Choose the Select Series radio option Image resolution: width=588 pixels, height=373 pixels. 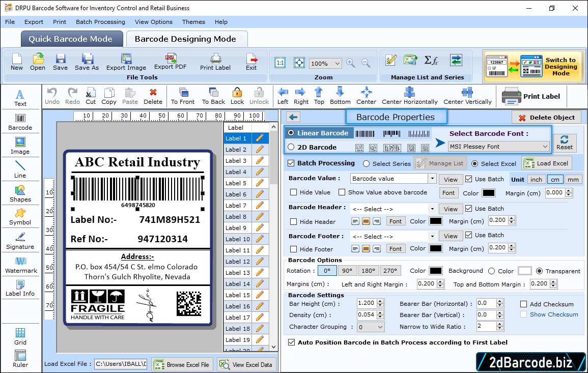click(367, 164)
